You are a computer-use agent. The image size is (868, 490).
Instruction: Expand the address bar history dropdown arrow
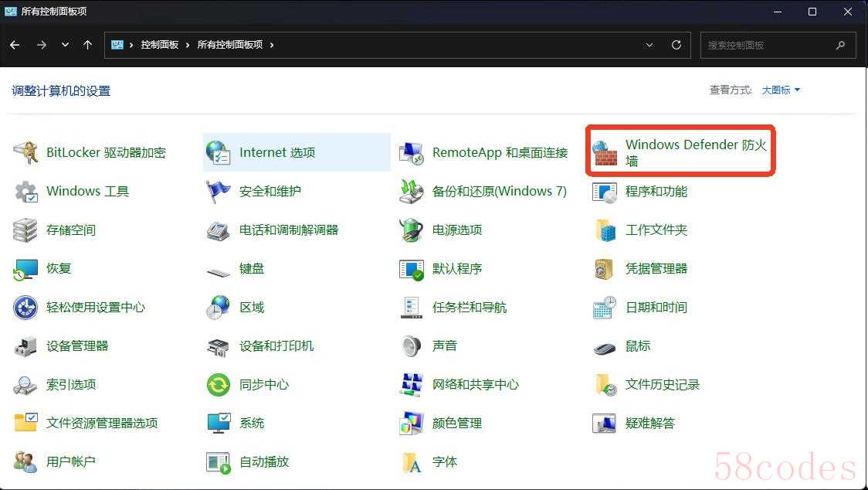(x=649, y=45)
